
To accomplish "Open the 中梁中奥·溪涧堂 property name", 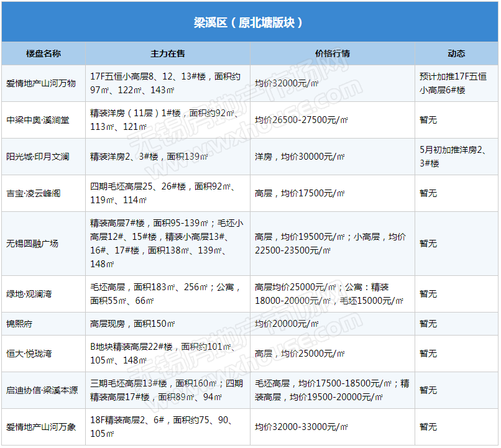I will 38,120.
